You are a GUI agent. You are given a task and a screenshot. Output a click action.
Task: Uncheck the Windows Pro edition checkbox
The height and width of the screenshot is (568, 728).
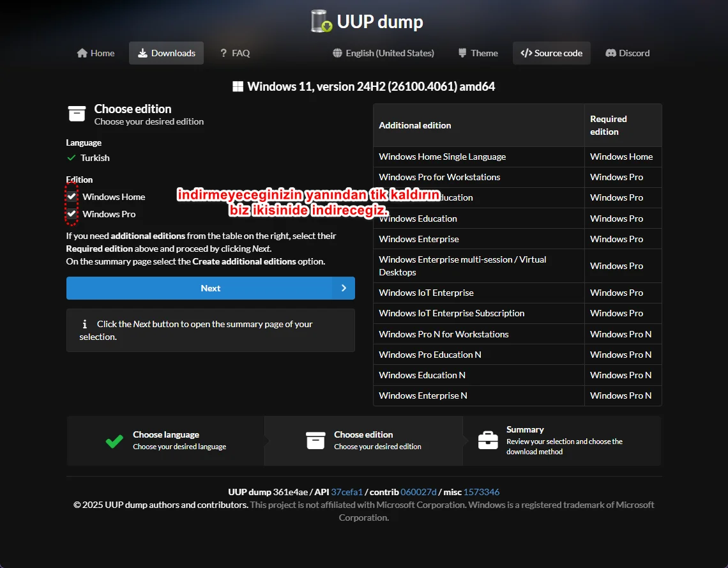[x=72, y=213]
